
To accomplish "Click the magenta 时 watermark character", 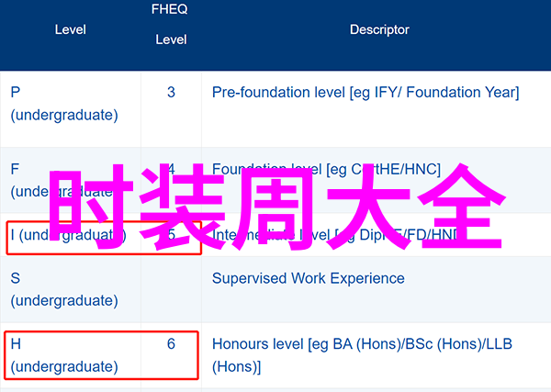I will [x=91, y=207].
